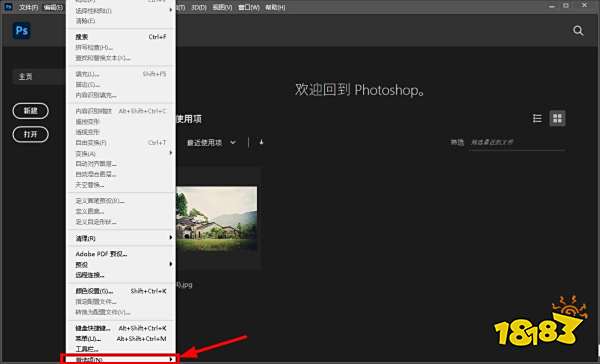600x364 pixels.
Task: Choose 操控变形 menu item
Action: point(121,121)
